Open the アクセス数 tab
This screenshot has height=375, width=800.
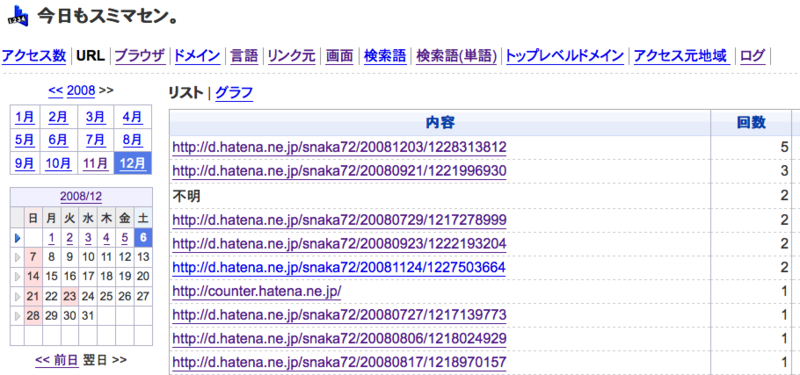[34, 56]
